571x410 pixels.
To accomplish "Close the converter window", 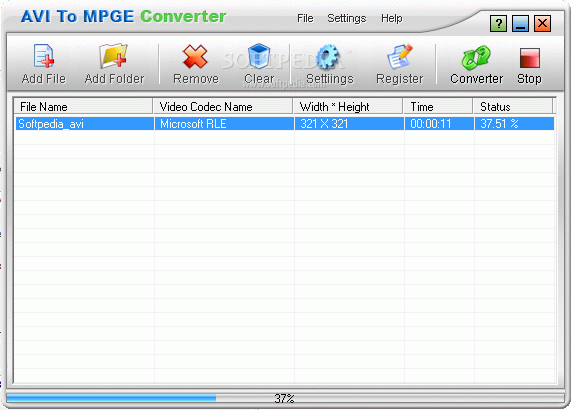I will (x=542, y=24).
